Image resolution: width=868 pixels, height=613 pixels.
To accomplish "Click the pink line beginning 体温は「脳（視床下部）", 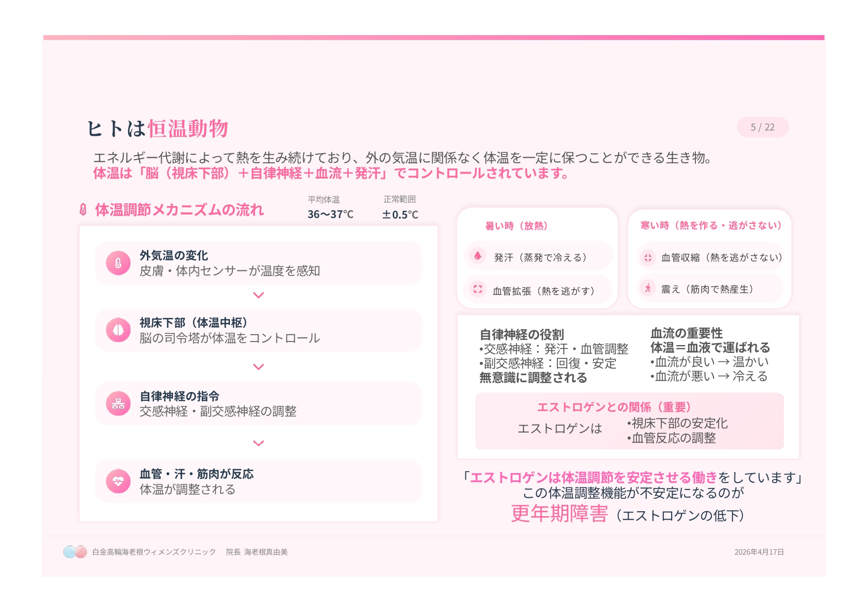I will click(x=331, y=174).
